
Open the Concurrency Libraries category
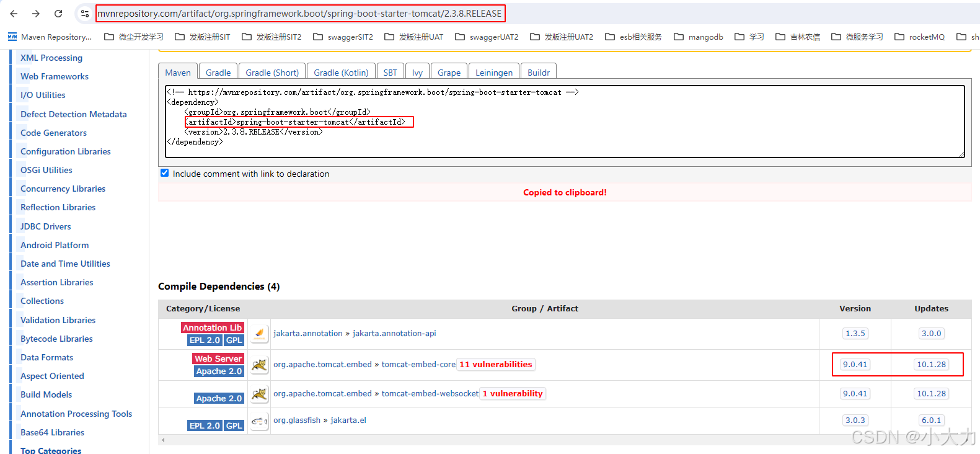[63, 189]
